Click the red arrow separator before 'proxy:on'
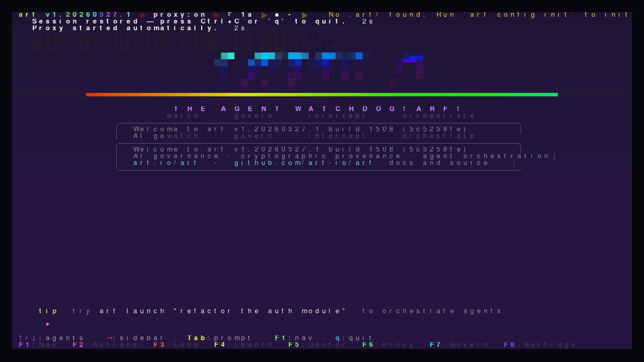Screen dimensions: 644x362 point(143,15)
